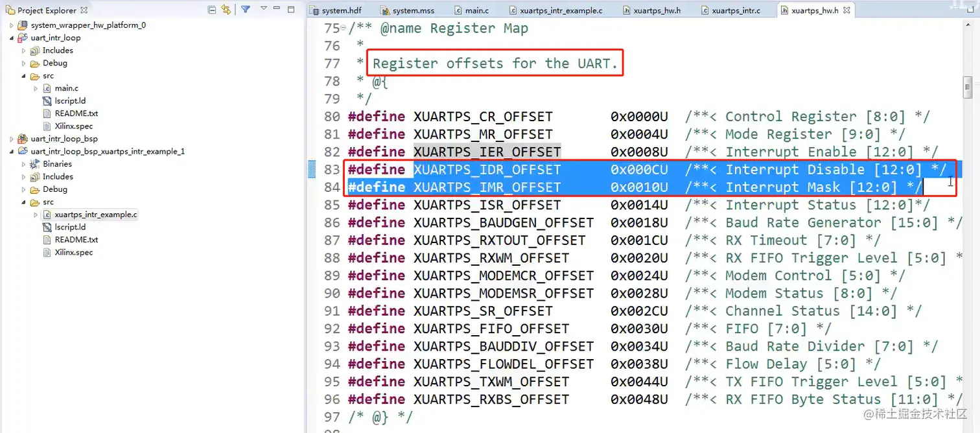Open Project Explorer view menu triangle
This screenshot has width=980, height=433.
click(264, 9)
